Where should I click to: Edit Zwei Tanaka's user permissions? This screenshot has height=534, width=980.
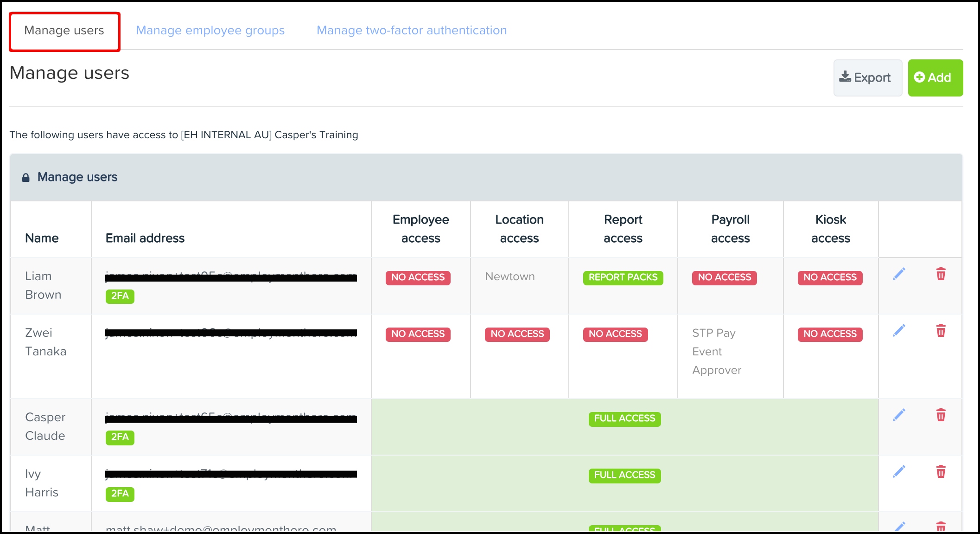[899, 331]
